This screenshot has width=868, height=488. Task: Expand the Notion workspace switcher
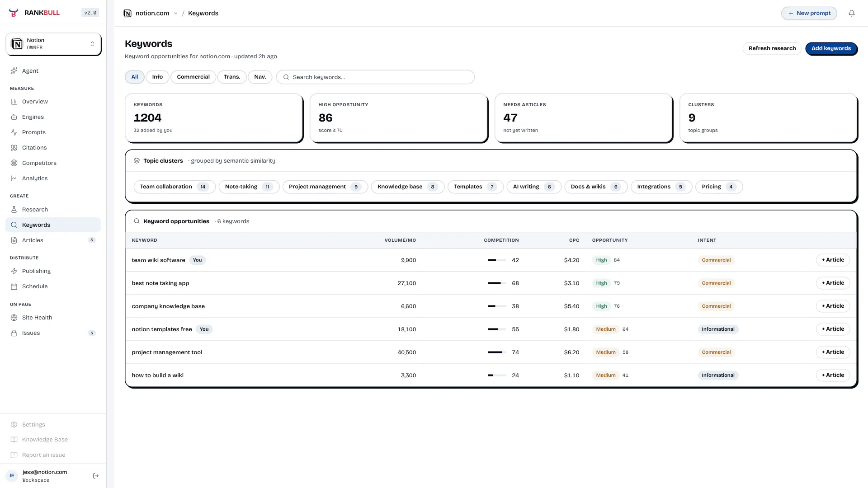[53, 44]
